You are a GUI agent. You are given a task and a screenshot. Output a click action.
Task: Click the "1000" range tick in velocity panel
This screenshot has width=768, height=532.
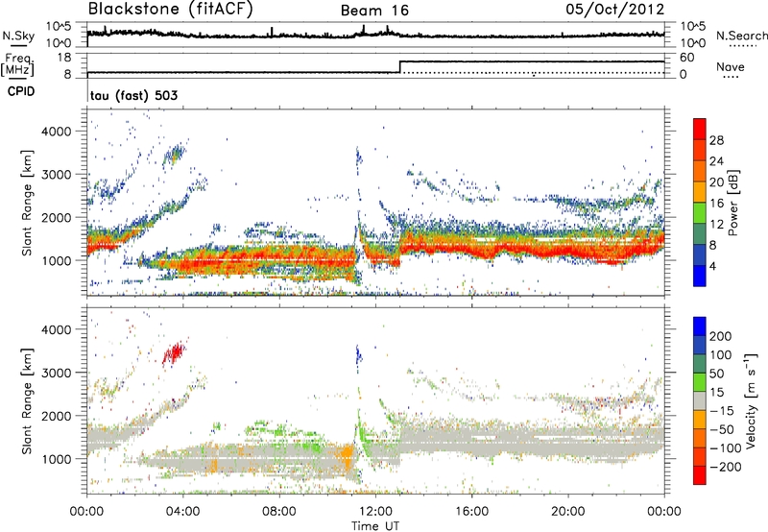click(x=56, y=459)
